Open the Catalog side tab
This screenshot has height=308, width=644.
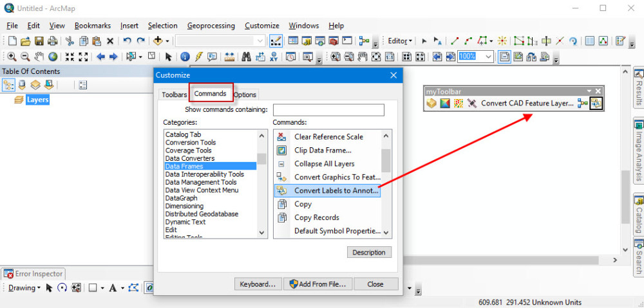pyautogui.click(x=639, y=214)
